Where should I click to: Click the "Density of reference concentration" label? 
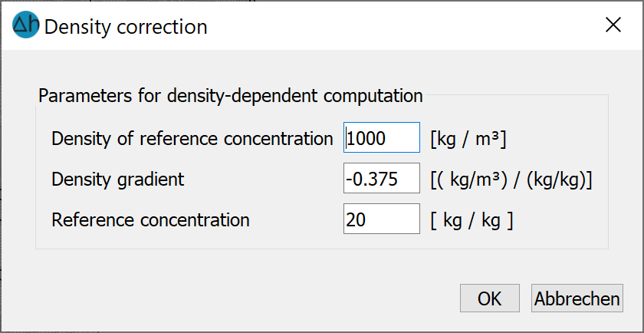pos(192,139)
